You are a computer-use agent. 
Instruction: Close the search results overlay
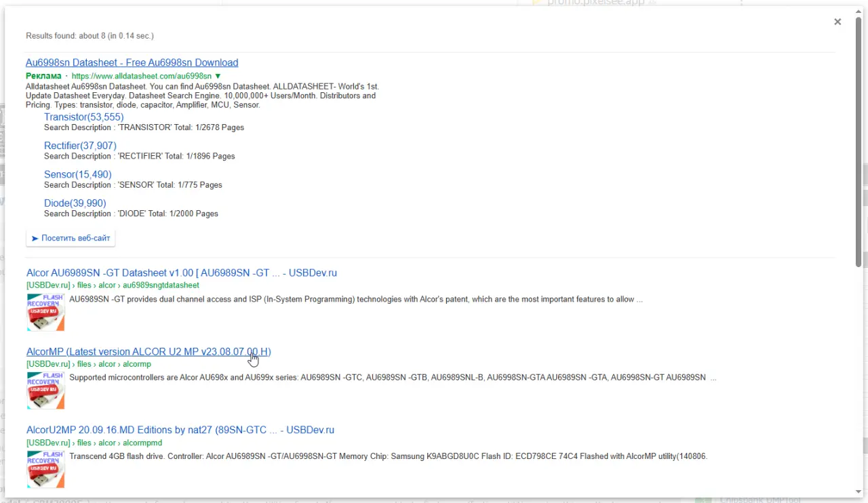(837, 22)
